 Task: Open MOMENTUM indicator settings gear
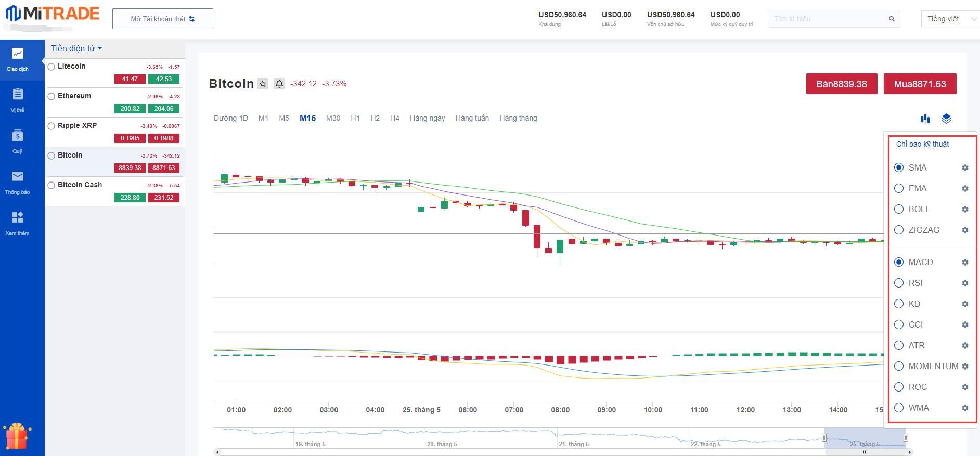(965, 366)
